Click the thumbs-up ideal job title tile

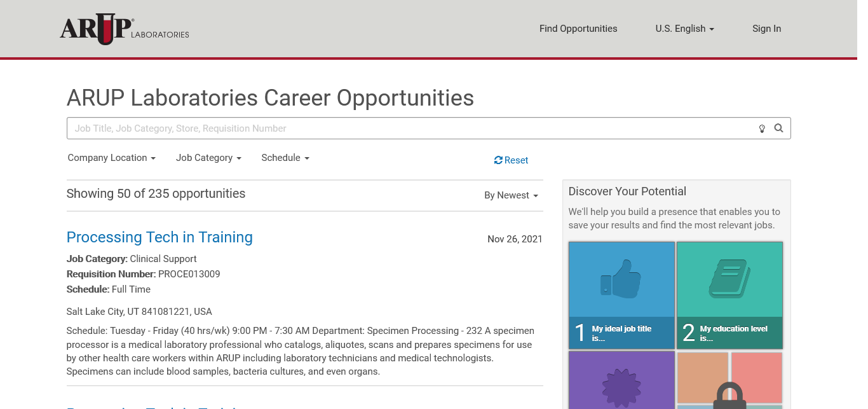pyautogui.click(x=621, y=295)
